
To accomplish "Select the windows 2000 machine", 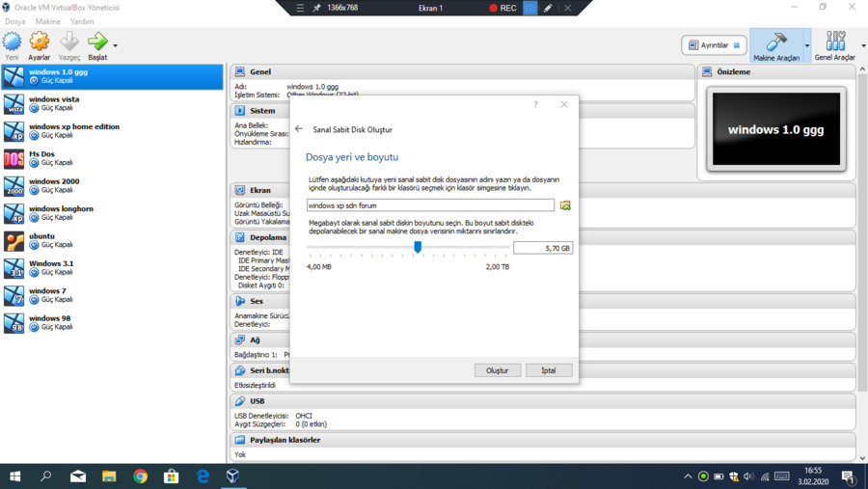I will (x=112, y=186).
